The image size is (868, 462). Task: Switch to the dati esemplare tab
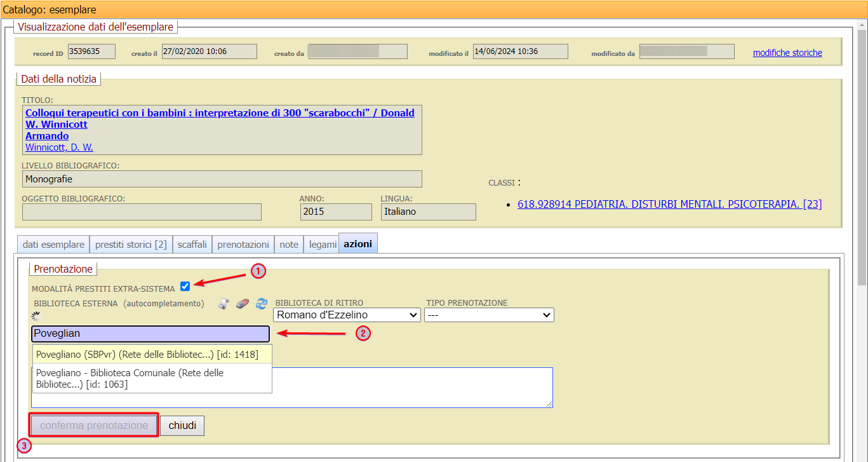(53, 244)
